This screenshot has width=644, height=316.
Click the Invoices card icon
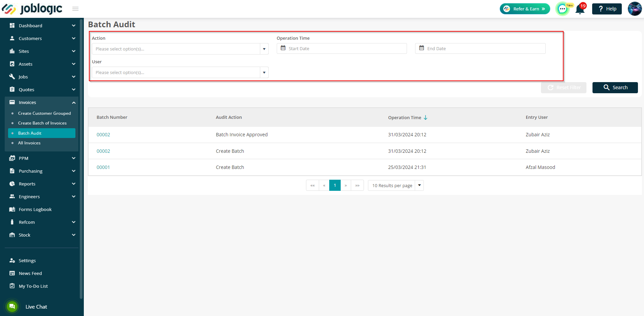(12, 102)
